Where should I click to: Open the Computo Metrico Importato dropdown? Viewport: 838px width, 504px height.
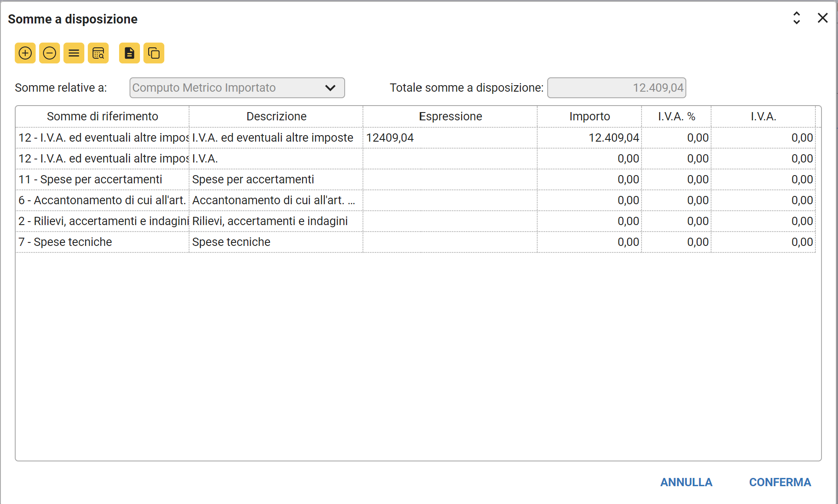[x=237, y=88]
